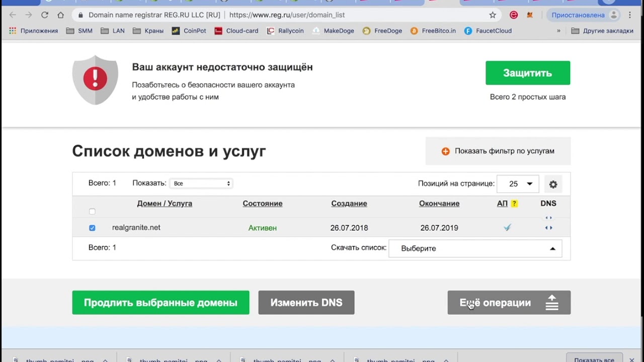
Task: Open the browser home page icon
Action: coord(60,15)
